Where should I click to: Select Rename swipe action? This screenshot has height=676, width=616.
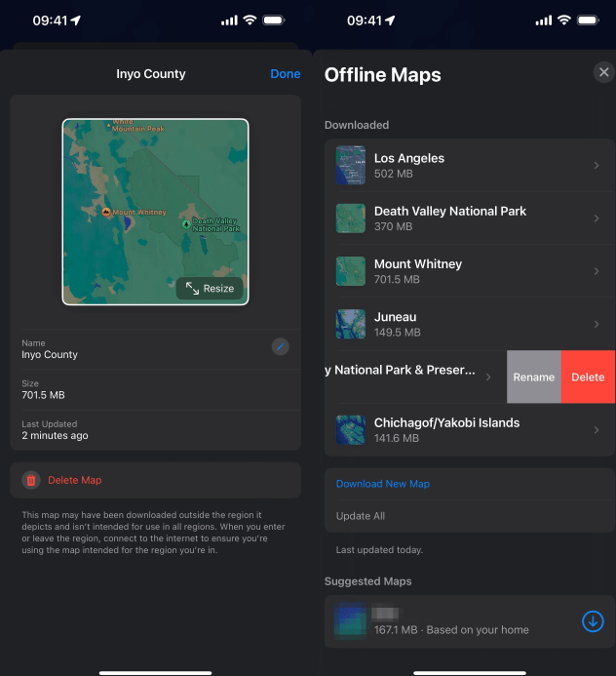pos(533,378)
